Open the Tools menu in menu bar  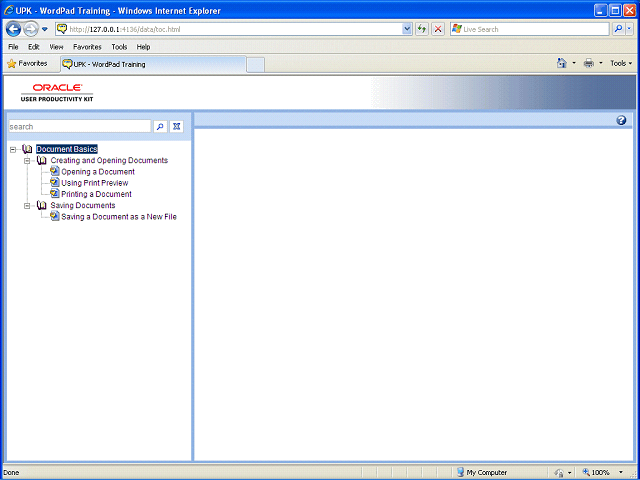tap(119, 47)
